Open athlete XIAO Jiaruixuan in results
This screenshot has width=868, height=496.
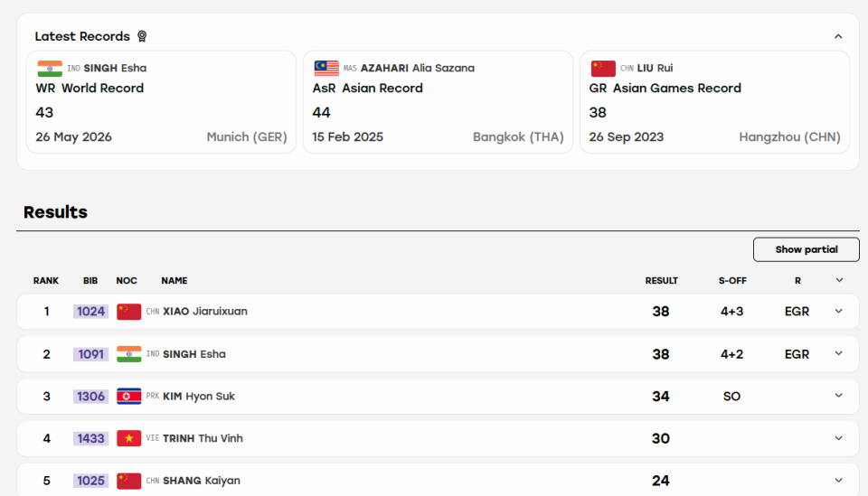(205, 312)
